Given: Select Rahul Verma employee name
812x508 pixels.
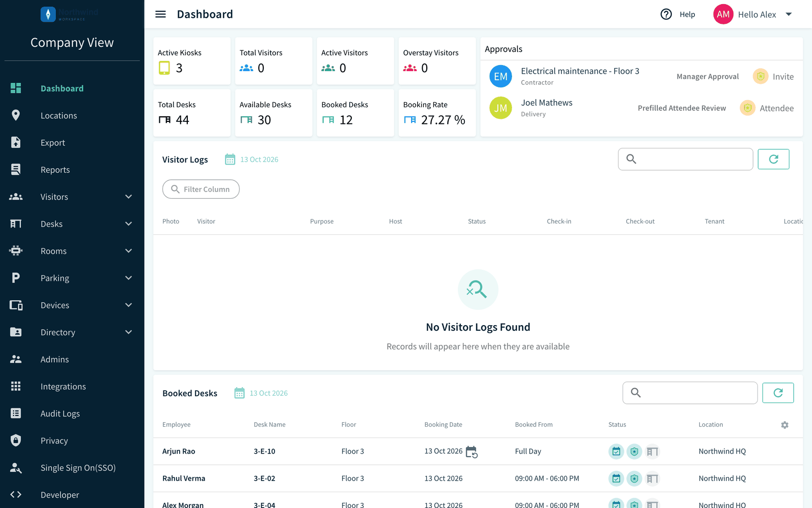Looking at the screenshot, I should pos(184,479).
